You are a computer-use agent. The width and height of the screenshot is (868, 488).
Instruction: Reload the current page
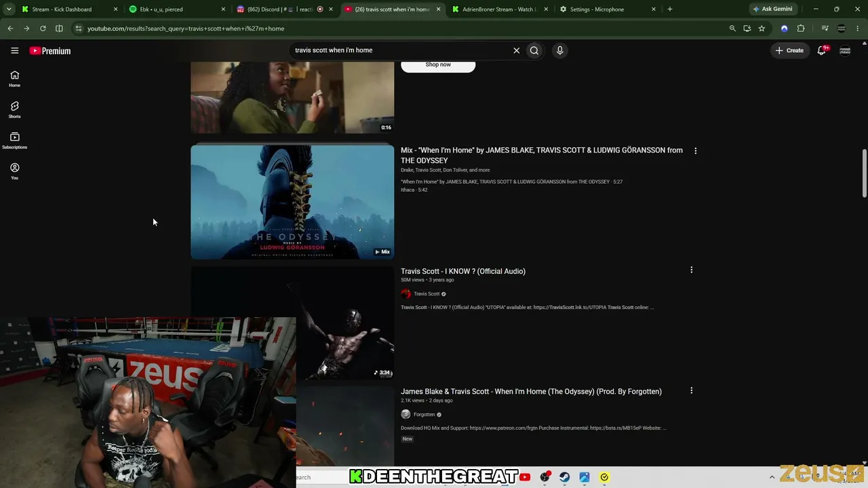(43, 28)
